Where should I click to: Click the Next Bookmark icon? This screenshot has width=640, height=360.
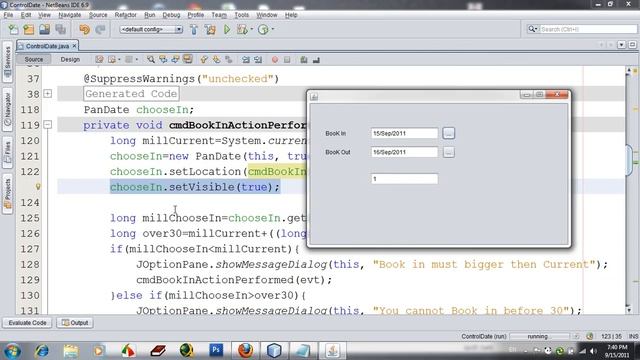click(x=216, y=60)
